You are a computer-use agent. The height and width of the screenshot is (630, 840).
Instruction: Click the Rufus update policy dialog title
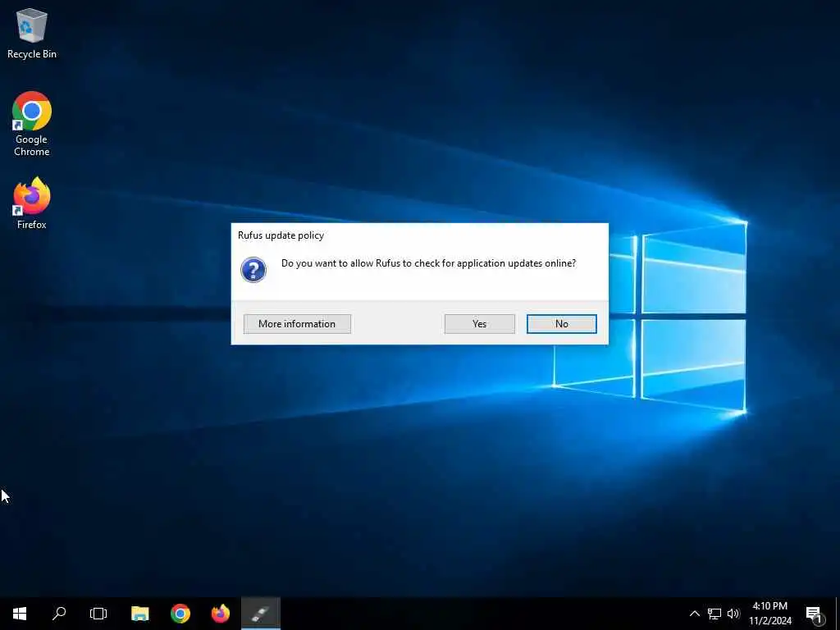click(281, 235)
